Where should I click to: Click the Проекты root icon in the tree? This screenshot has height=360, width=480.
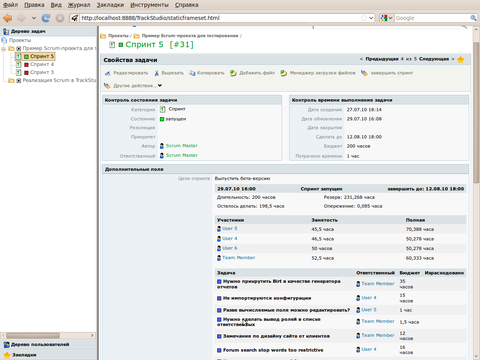coord(4,40)
